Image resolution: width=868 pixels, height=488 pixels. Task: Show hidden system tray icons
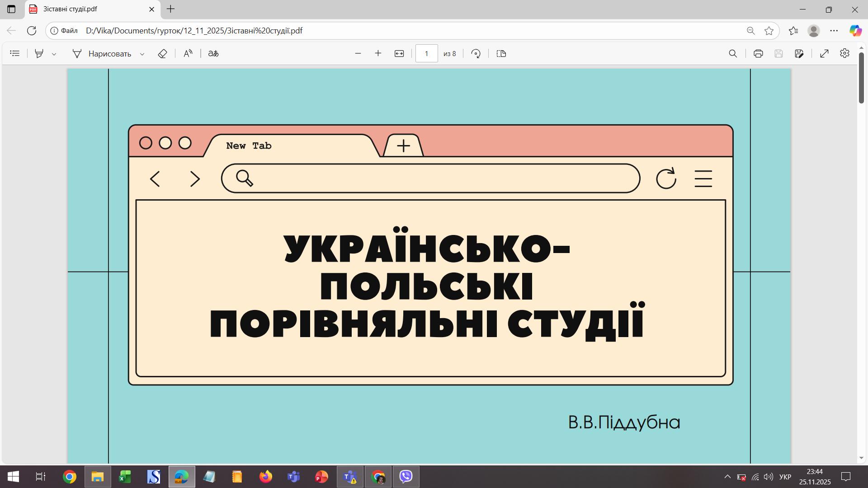727,477
